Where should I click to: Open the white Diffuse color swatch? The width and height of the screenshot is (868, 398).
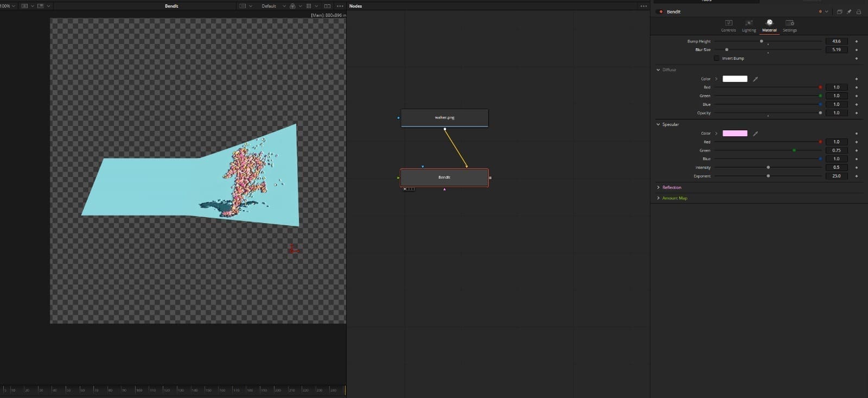(x=735, y=79)
